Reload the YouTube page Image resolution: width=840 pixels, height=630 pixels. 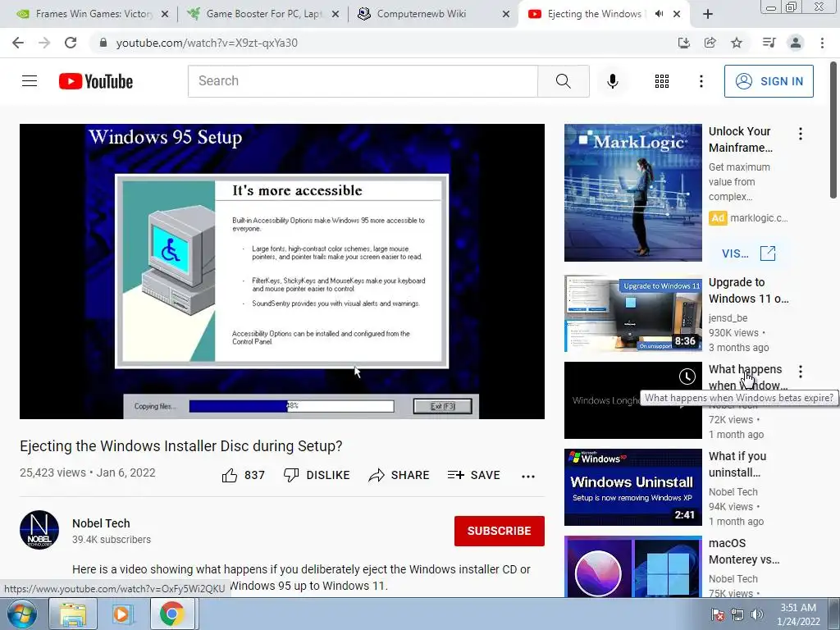[71, 43]
